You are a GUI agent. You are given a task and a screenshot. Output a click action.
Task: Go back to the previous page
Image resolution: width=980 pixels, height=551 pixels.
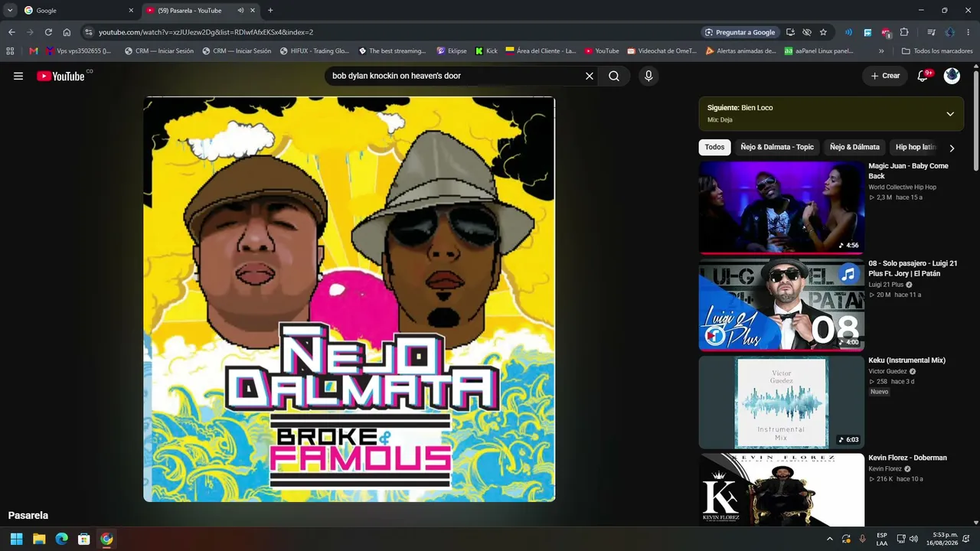11,32
